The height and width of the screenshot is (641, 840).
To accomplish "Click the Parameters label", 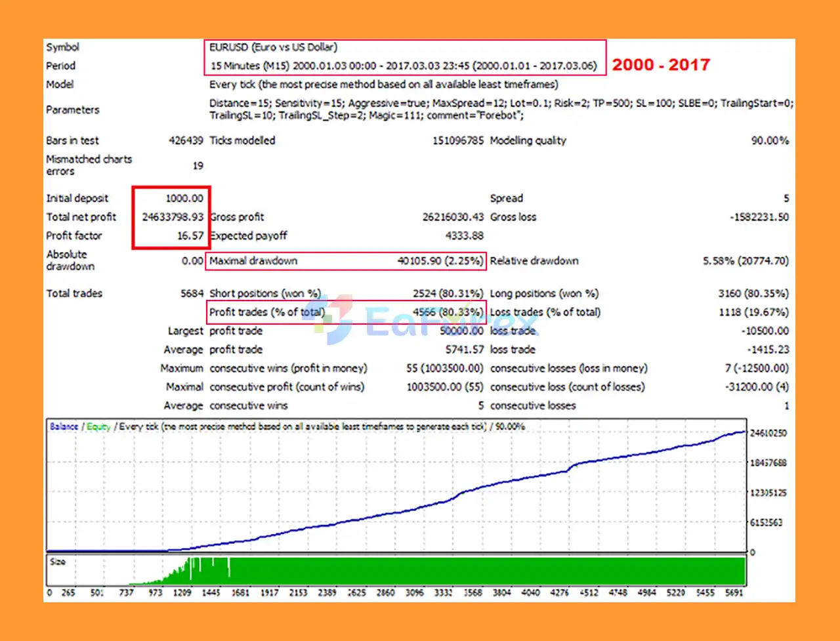I will [73, 110].
